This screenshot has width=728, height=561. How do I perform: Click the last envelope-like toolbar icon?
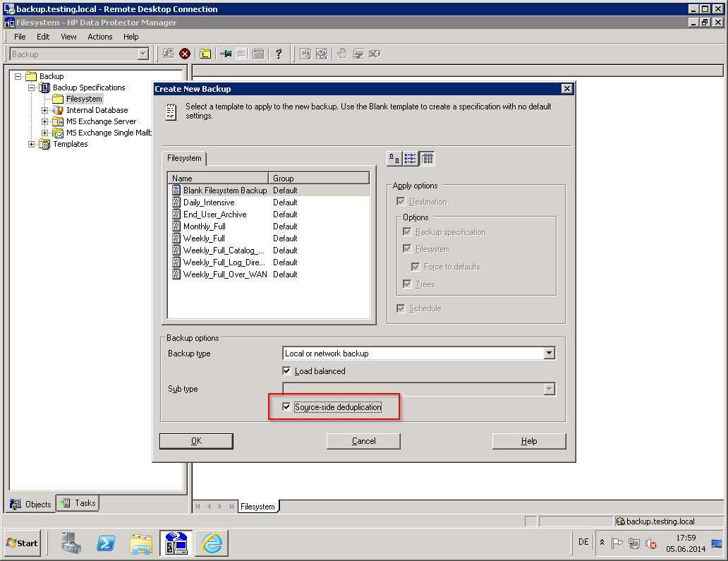pyautogui.click(x=375, y=54)
